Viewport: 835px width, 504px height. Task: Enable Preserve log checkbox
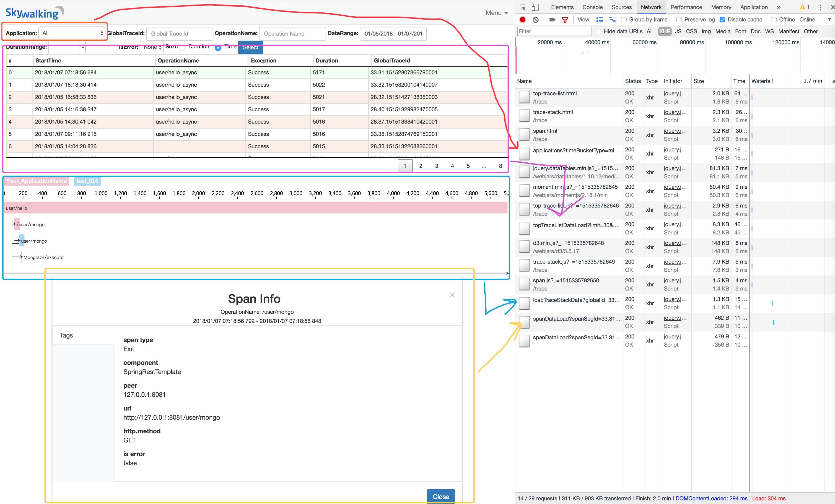[x=679, y=20]
